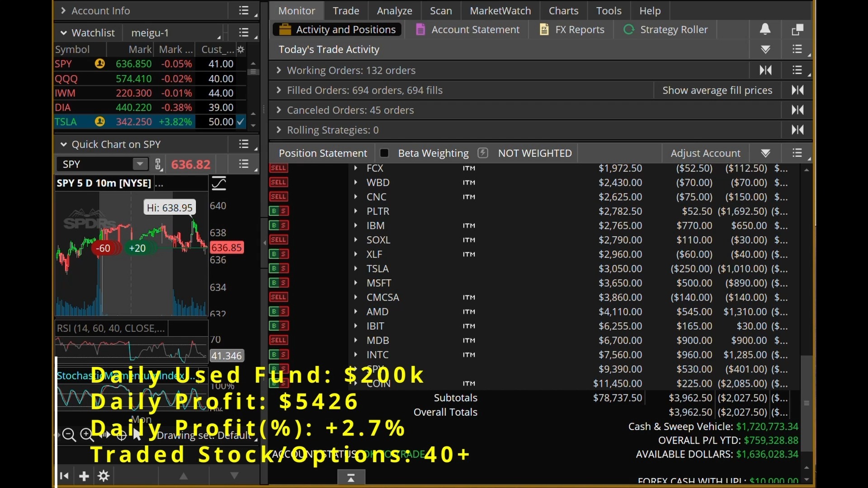Open the Charts tab
868x488 pixels.
[563, 10]
